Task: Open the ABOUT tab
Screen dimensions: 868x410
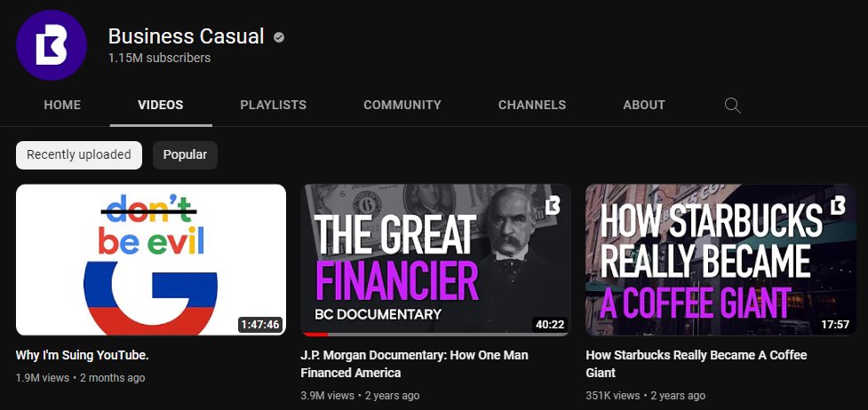Action: 644,105
